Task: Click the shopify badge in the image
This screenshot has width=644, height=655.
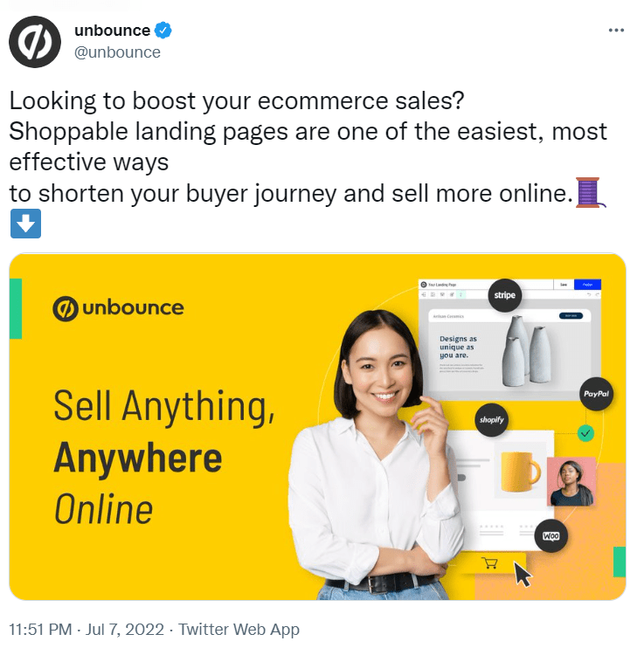Action: click(x=491, y=419)
